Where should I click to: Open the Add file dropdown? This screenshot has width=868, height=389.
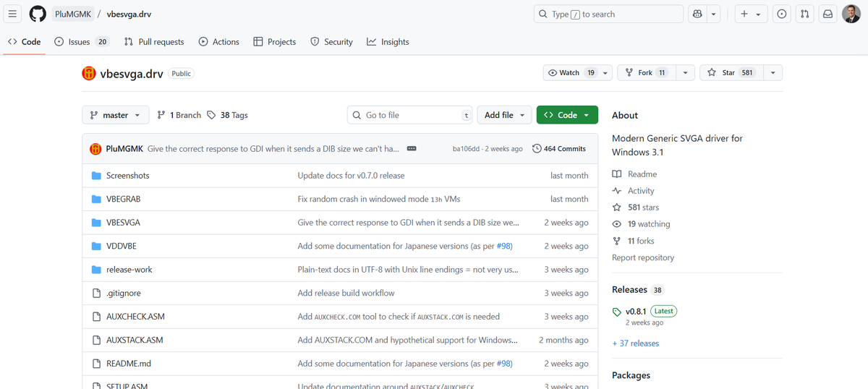pos(504,115)
